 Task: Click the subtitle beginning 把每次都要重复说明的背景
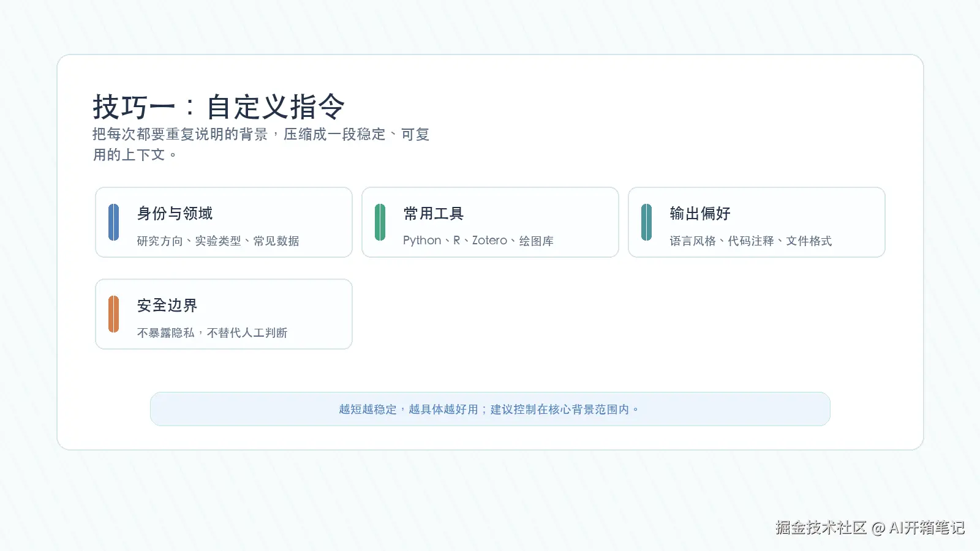[x=261, y=144]
